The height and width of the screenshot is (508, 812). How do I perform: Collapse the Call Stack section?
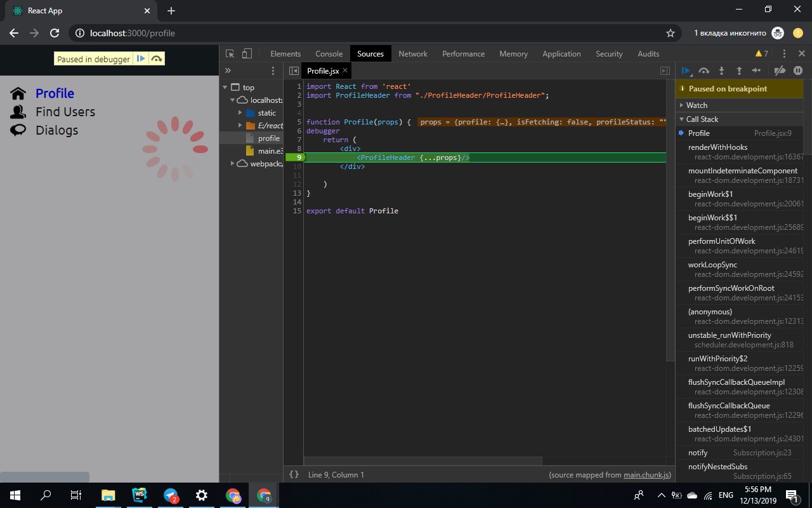coord(702,119)
